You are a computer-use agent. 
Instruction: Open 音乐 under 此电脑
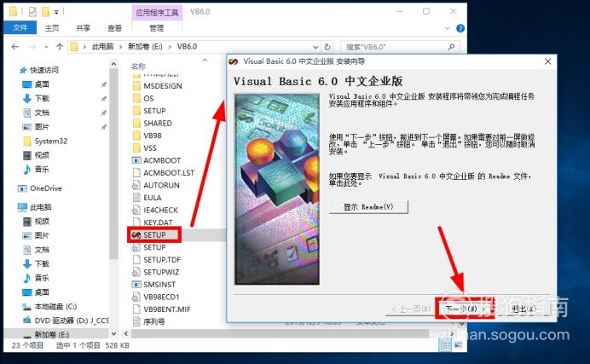coord(42,278)
